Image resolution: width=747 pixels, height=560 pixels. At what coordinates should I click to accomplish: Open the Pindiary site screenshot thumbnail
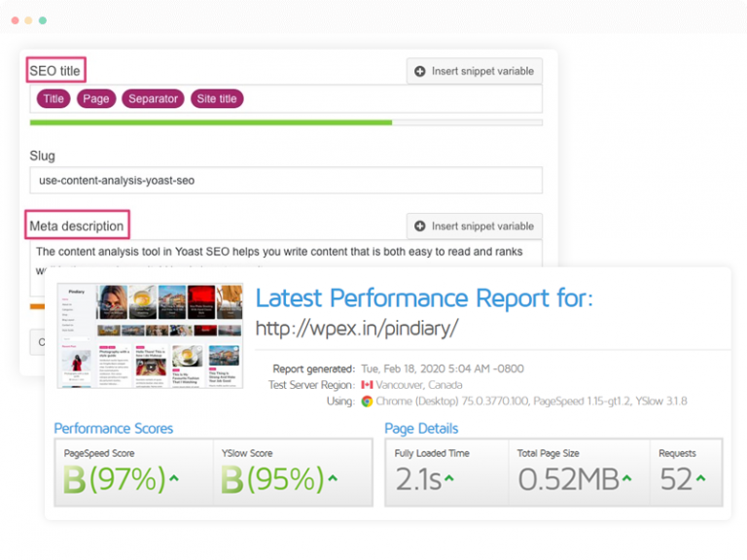150,335
